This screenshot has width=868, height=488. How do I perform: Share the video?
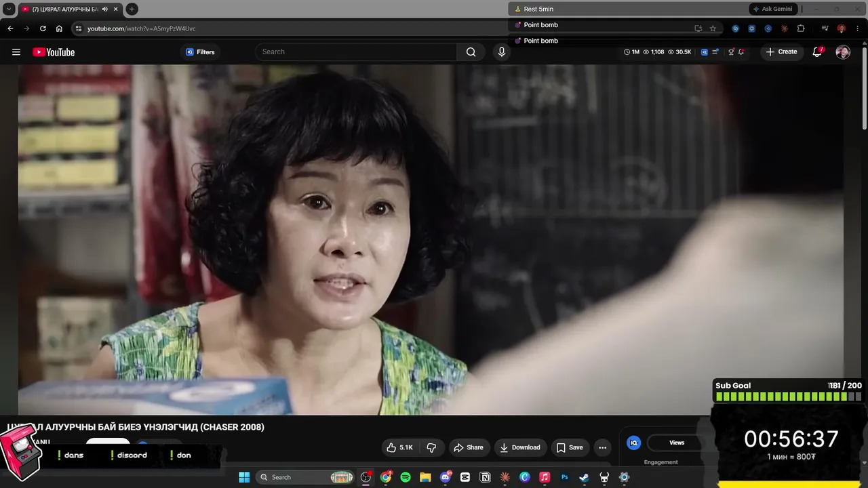[x=468, y=447]
